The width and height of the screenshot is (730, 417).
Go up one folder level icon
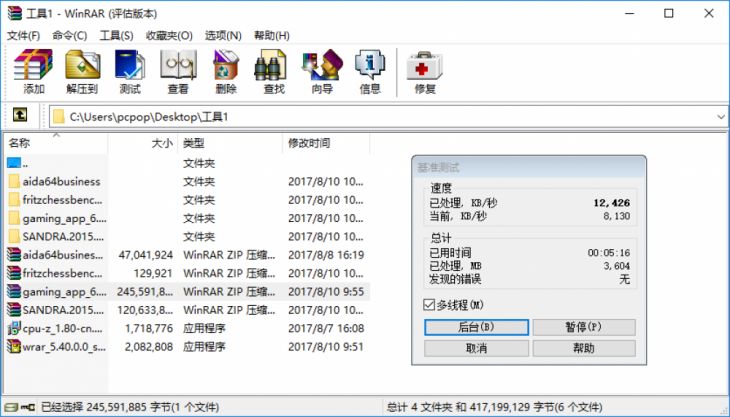tap(20, 114)
